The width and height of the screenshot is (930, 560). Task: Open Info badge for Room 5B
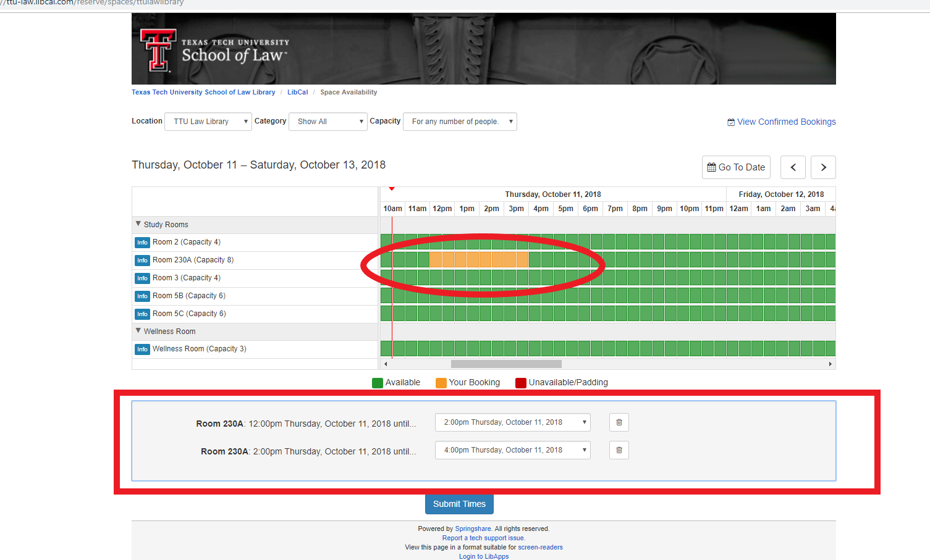(142, 296)
